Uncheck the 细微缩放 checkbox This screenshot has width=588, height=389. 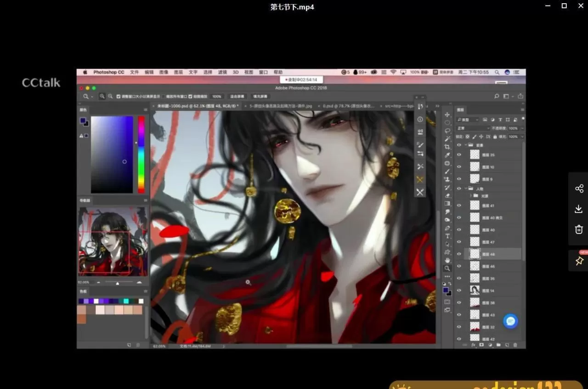[191, 97]
